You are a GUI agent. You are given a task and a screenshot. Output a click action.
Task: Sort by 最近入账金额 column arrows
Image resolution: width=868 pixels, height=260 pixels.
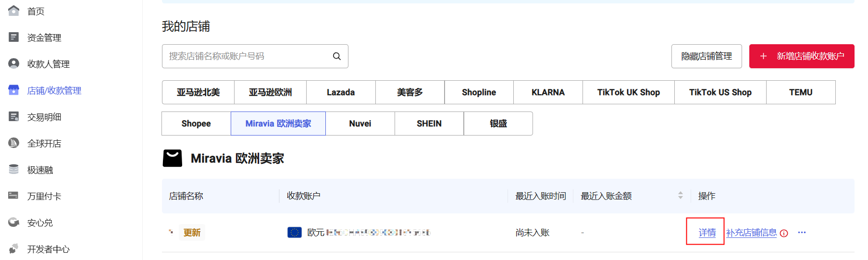pyautogui.click(x=680, y=196)
